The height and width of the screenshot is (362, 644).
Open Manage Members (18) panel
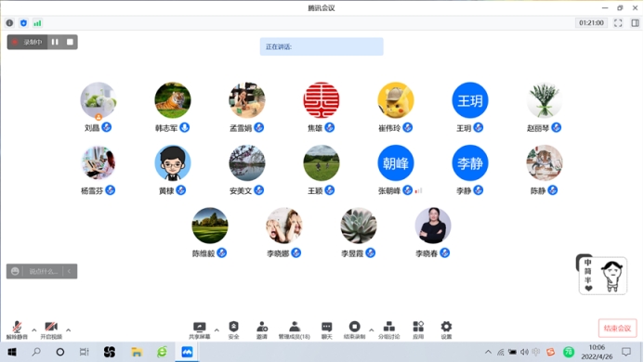coord(294,330)
